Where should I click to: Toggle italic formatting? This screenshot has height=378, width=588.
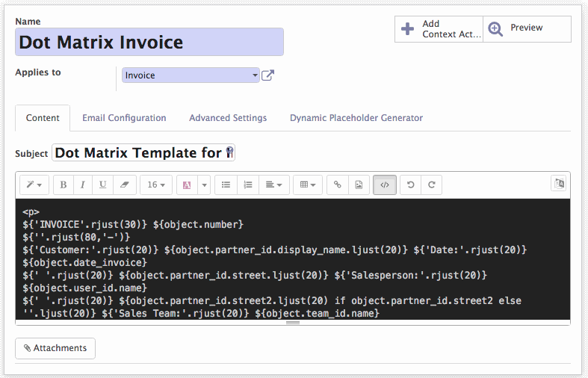[82, 185]
